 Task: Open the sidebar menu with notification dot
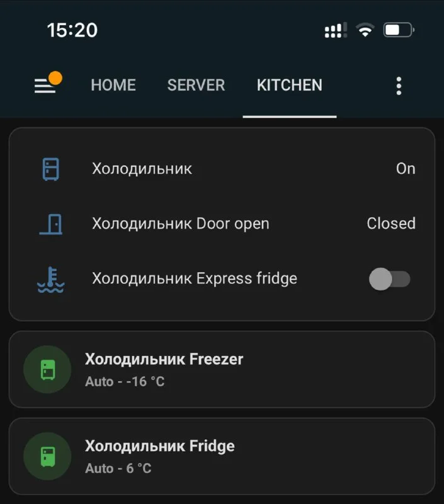tap(45, 85)
